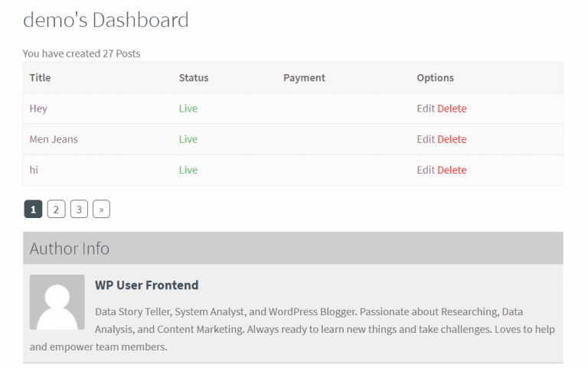
Task: Click the Options column header
Action: pos(435,77)
